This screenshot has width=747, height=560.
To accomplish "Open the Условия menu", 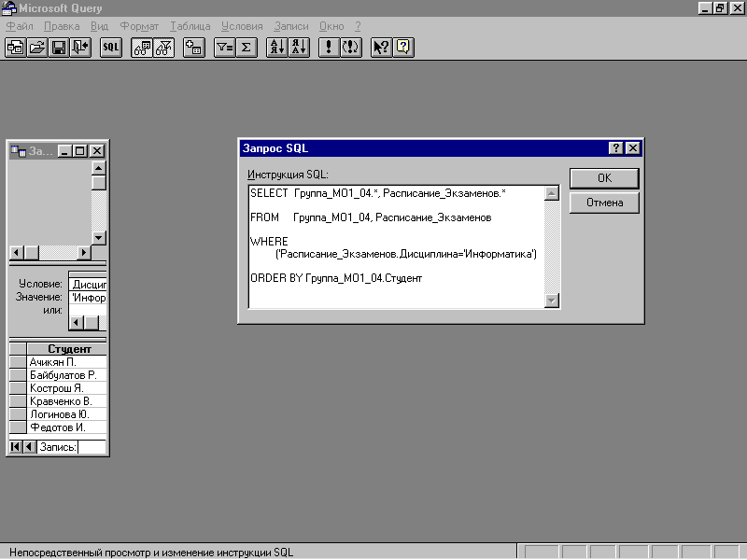I will (x=242, y=26).
